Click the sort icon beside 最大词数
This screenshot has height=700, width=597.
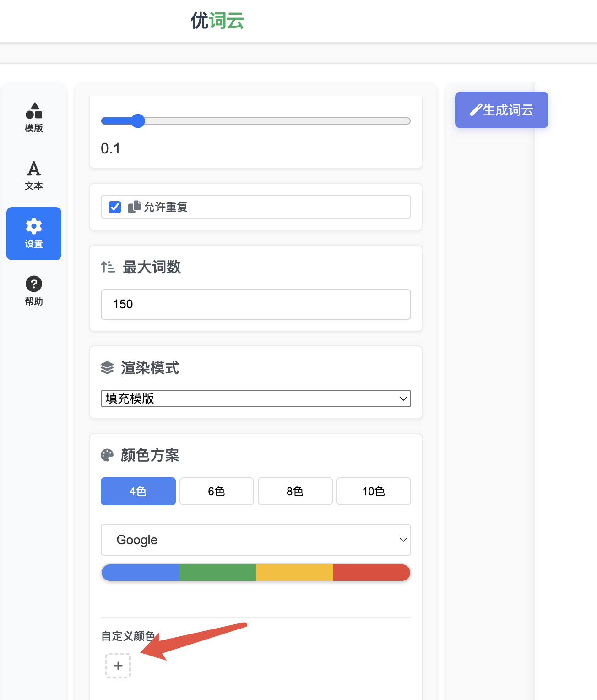point(107,267)
